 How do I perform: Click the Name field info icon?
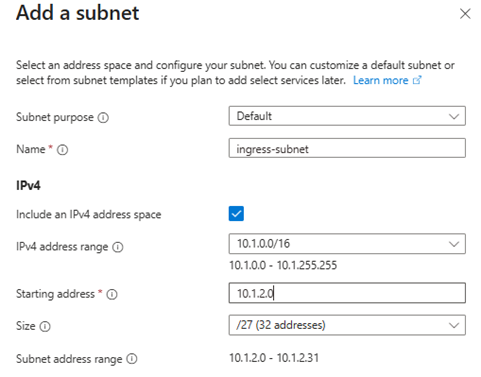pos(62,150)
